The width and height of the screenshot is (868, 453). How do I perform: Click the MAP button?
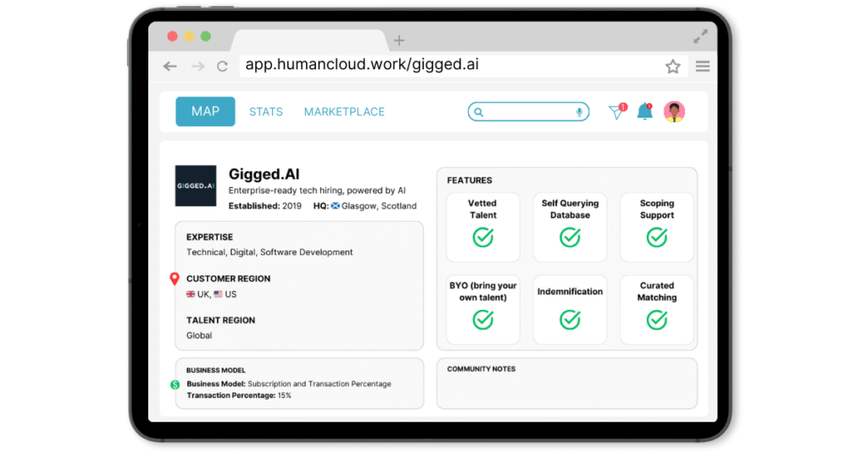[205, 112]
